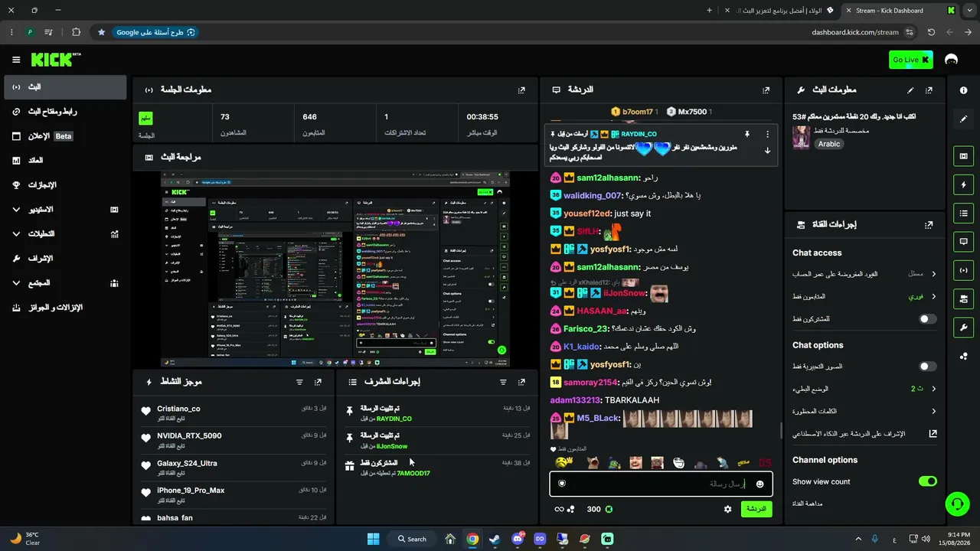Screen dimensions: 980x551
Task: Click the pencil icon in right rail
Action: (x=963, y=119)
